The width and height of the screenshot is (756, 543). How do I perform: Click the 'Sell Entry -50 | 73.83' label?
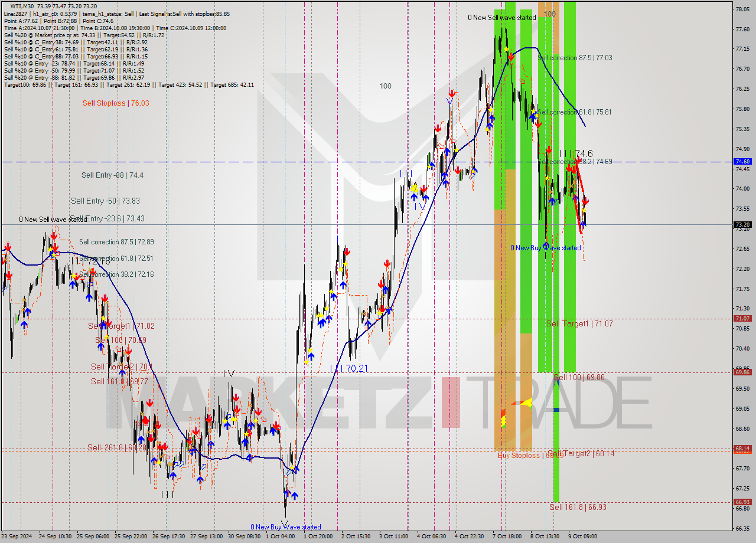(105, 201)
